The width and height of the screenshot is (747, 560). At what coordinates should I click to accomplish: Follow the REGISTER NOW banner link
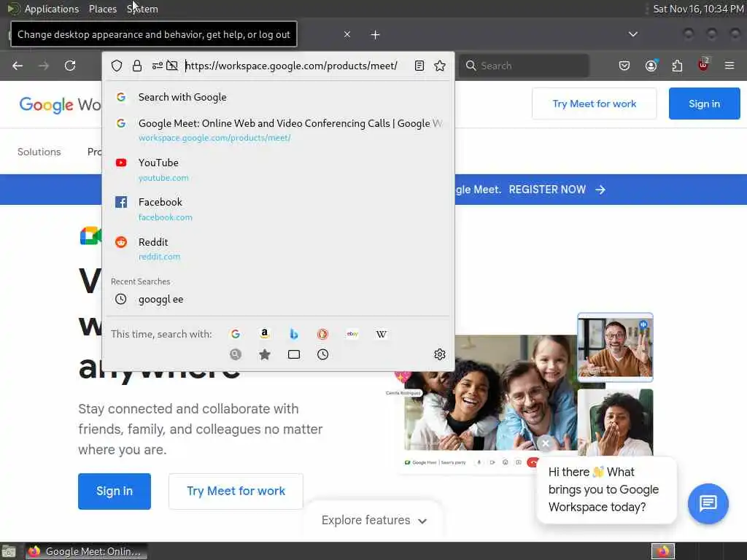557,190
